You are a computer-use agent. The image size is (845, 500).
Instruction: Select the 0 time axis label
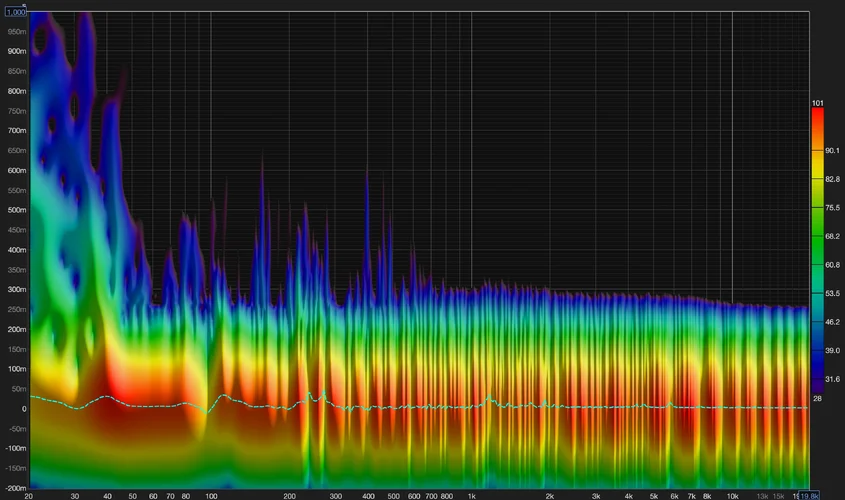tap(21, 409)
